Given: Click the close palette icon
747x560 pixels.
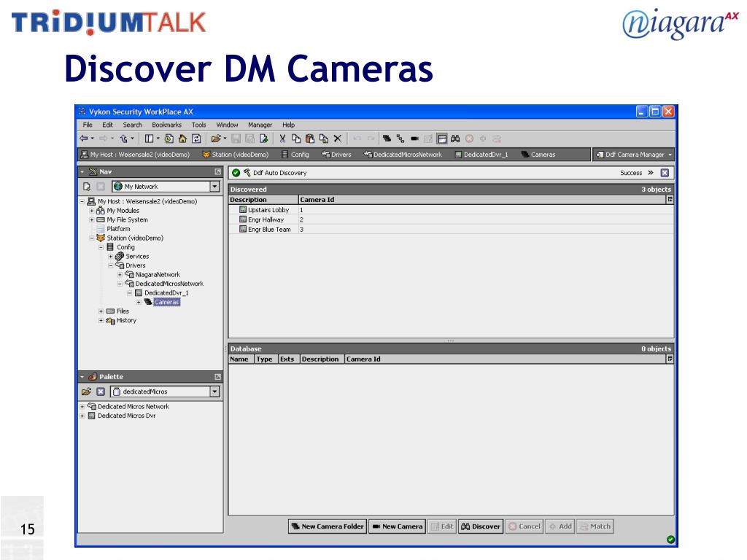Looking at the screenshot, I should coord(101,392).
